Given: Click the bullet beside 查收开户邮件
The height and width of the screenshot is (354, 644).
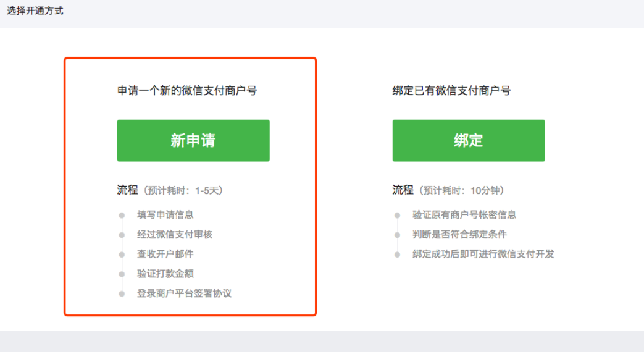Looking at the screenshot, I should tap(122, 255).
